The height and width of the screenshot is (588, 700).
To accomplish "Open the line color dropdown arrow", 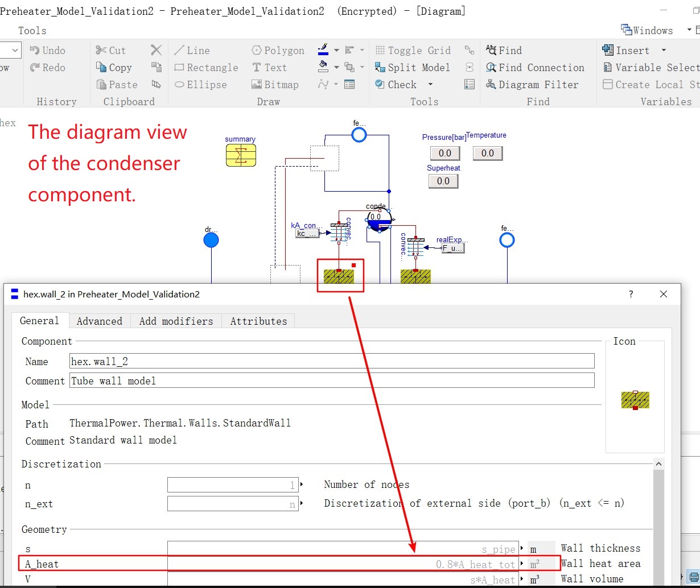I will point(336,51).
